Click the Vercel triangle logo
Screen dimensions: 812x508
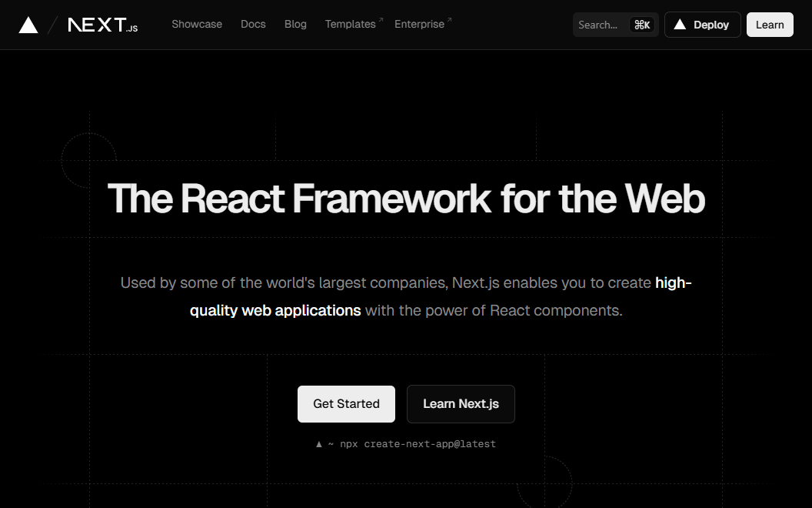pyautogui.click(x=28, y=25)
